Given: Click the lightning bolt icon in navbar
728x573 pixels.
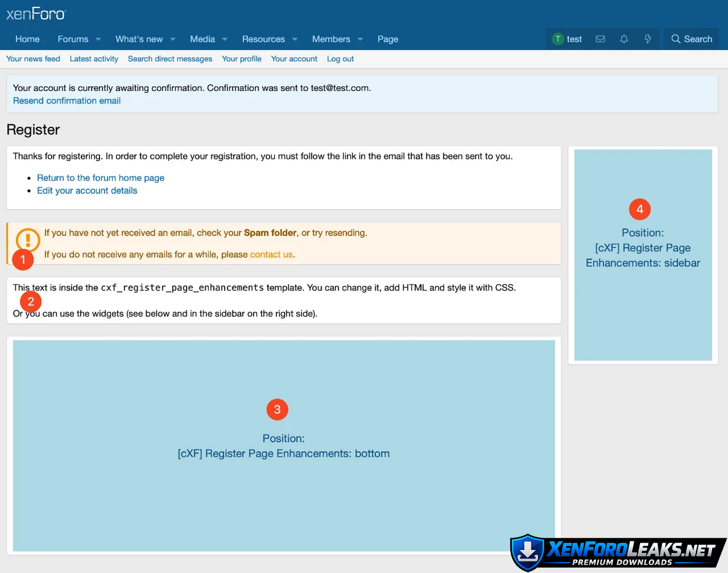Looking at the screenshot, I should click(648, 39).
